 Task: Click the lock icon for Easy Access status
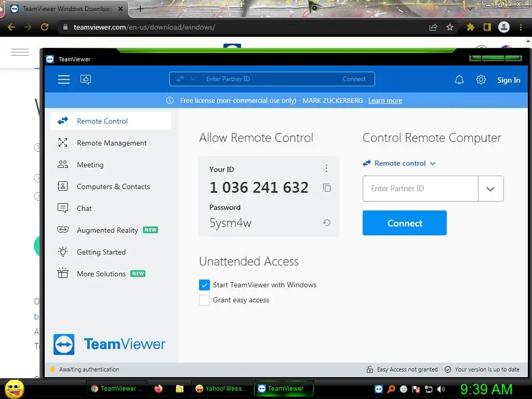coord(370,369)
